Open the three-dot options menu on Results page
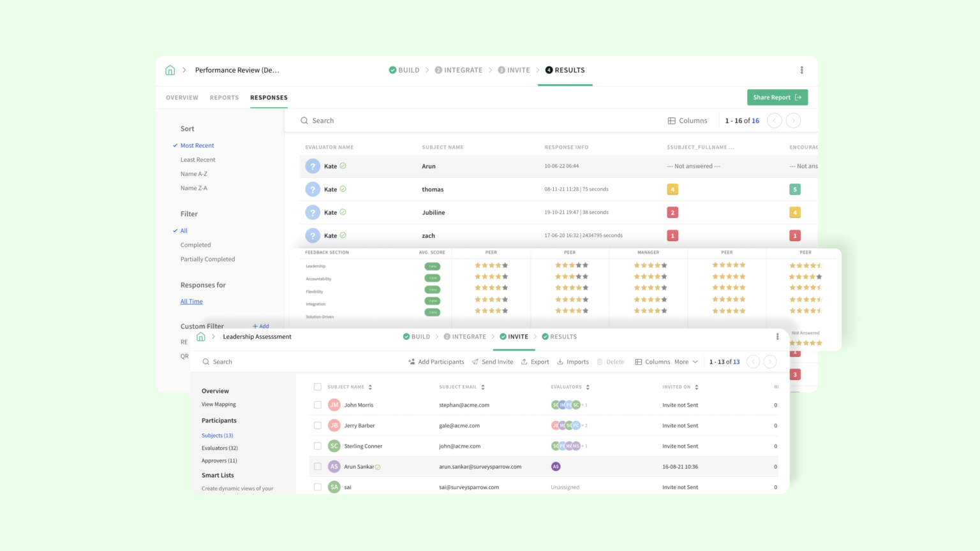 801,70
